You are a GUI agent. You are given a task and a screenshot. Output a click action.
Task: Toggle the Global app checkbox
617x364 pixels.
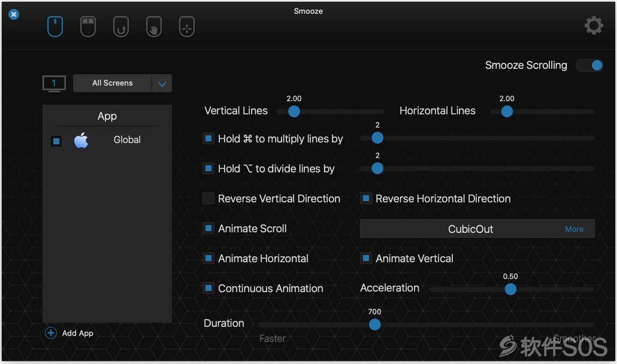tap(56, 141)
